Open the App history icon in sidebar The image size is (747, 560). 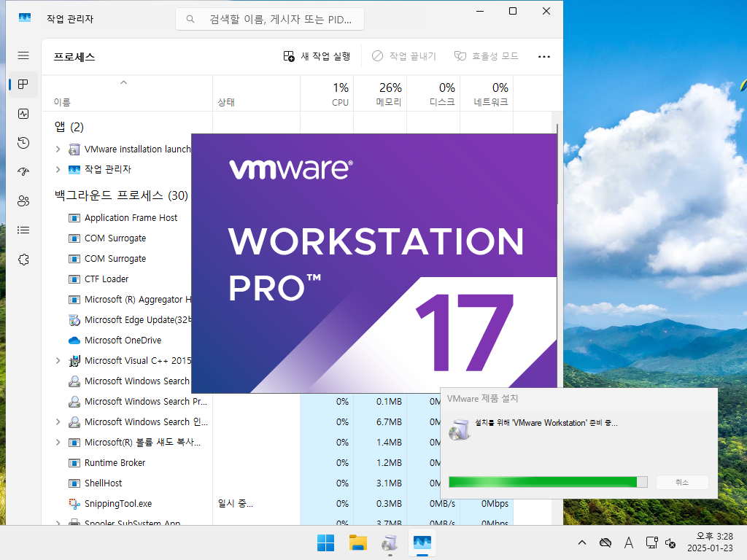pyautogui.click(x=23, y=143)
